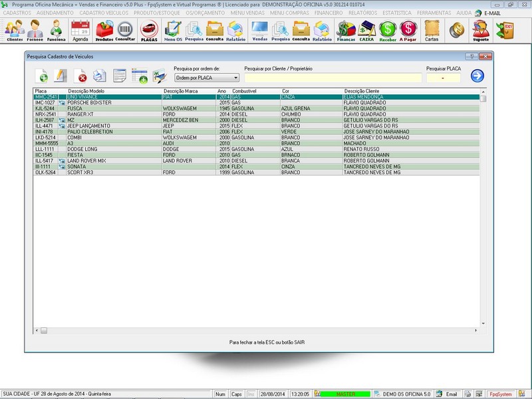Select the RANGER XT row
Image resolution: width=532 pixels, height=399 pixels.
pos(257,114)
